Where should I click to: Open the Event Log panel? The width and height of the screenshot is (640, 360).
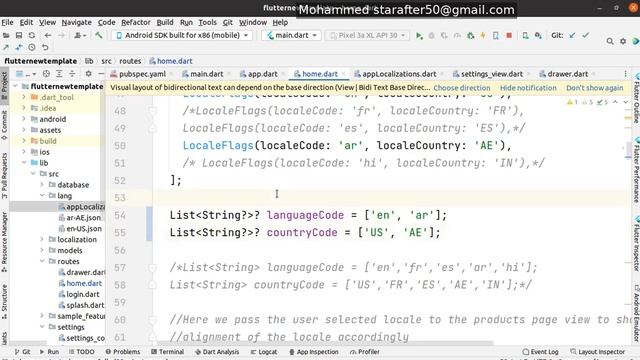[x=540, y=351]
